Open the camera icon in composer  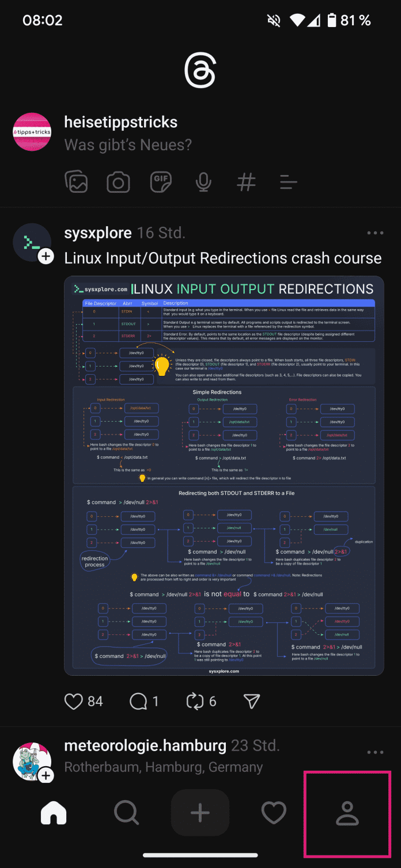tap(118, 182)
